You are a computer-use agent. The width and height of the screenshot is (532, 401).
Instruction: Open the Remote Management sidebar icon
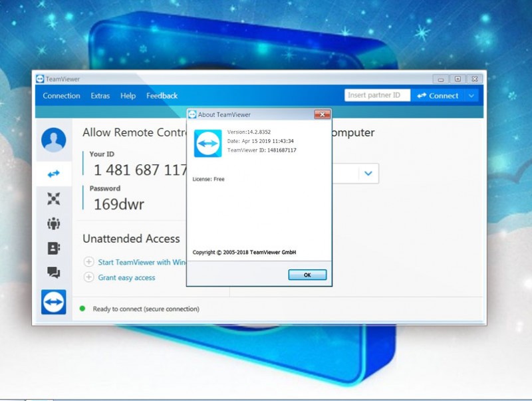(54, 198)
